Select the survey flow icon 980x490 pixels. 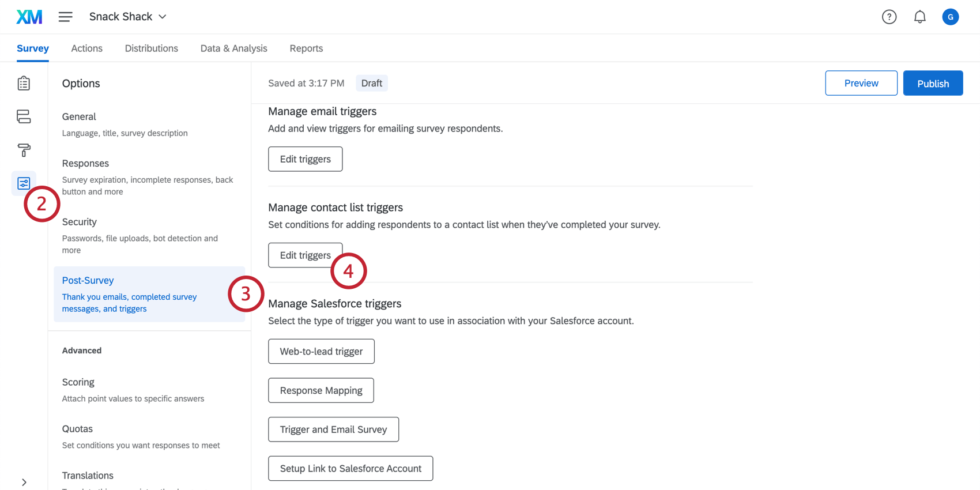[24, 116]
